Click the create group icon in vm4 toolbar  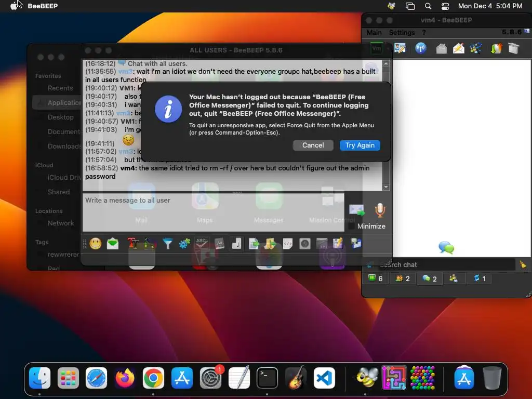click(476, 48)
